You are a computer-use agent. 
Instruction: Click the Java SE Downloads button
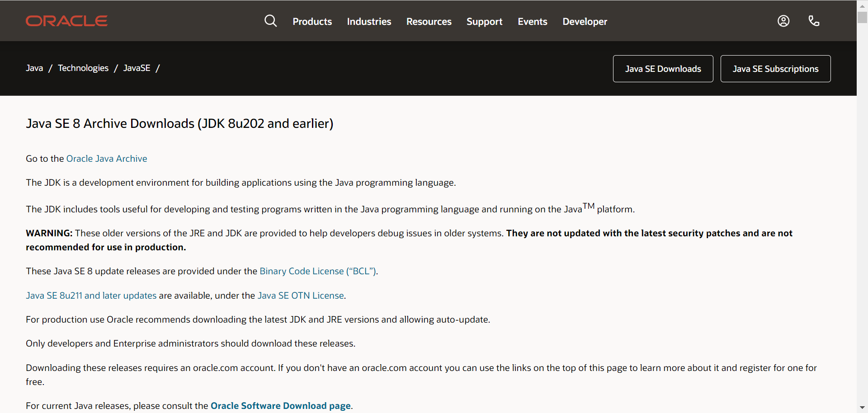tap(663, 69)
